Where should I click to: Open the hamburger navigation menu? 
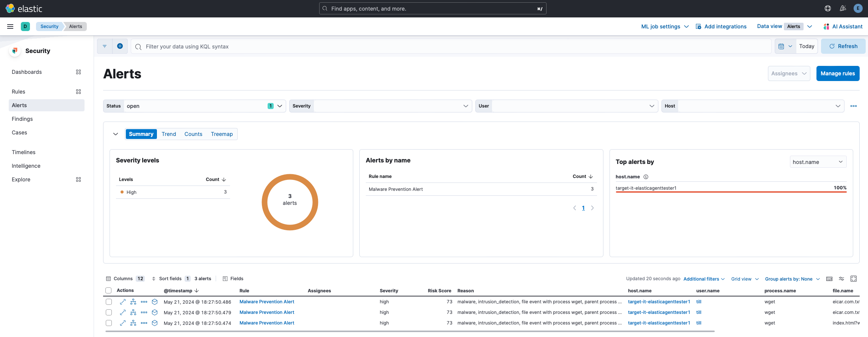coord(10,27)
